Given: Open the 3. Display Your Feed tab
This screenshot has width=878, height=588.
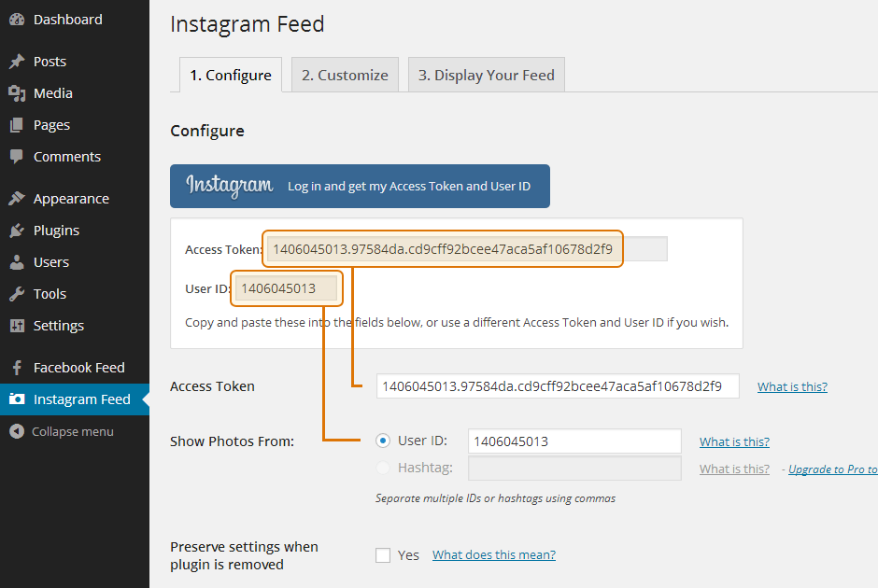Looking at the screenshot, I should [486, 76].
